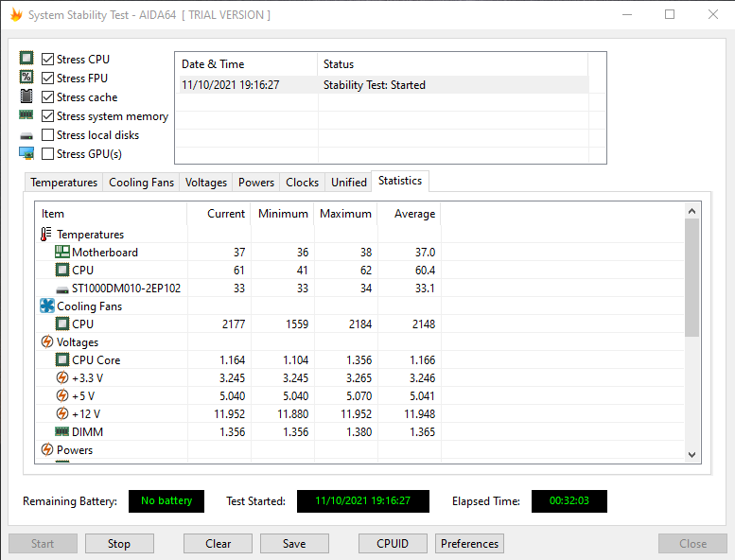Click the CPU Core chip icon
Screen dimensions: 735x560
62,359
